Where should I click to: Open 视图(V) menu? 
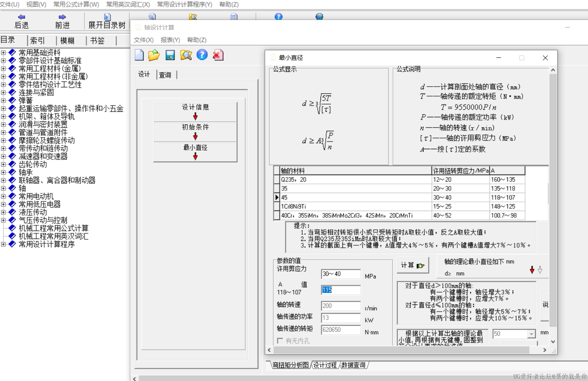pos(36,4)
